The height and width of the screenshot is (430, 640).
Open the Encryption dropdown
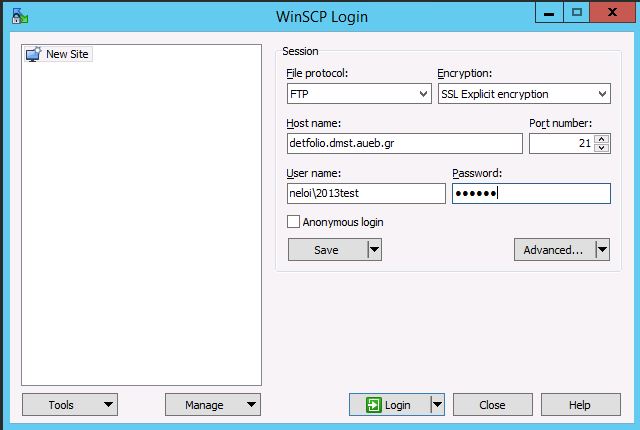[523, 94]
